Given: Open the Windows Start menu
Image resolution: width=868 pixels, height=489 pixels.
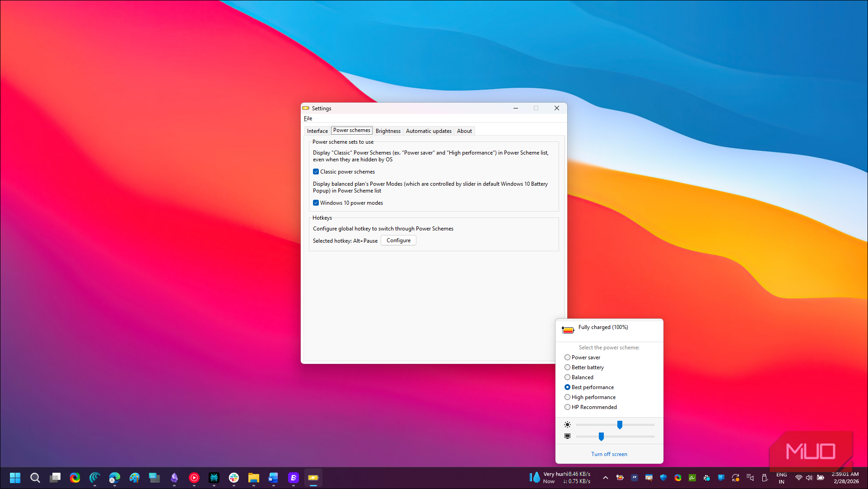Looking at the screenshot, I should (15, 478).
